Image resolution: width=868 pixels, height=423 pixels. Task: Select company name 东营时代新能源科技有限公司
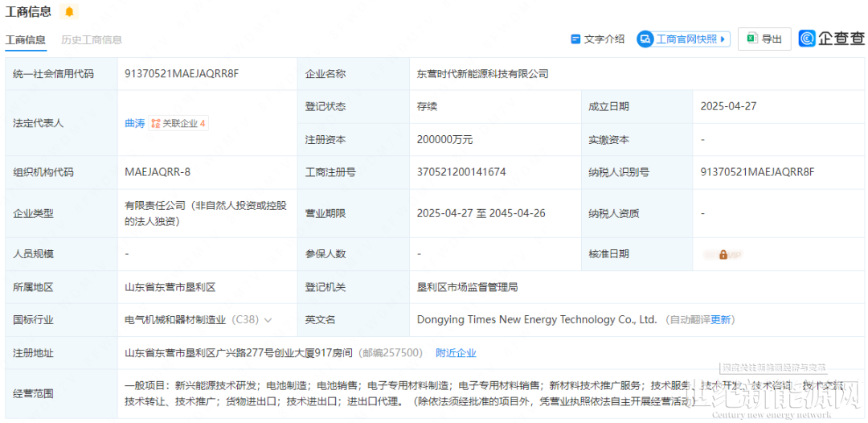click(x=483, y=74)
